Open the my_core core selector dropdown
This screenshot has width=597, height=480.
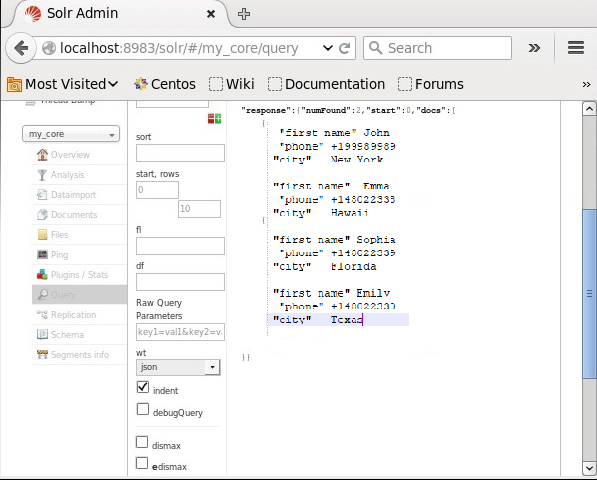71,134
